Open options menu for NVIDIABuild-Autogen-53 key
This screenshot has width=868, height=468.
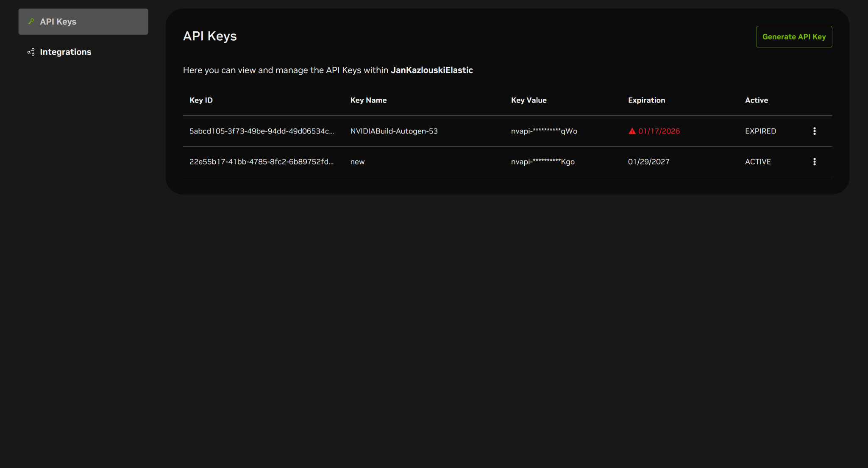[814, 131]
